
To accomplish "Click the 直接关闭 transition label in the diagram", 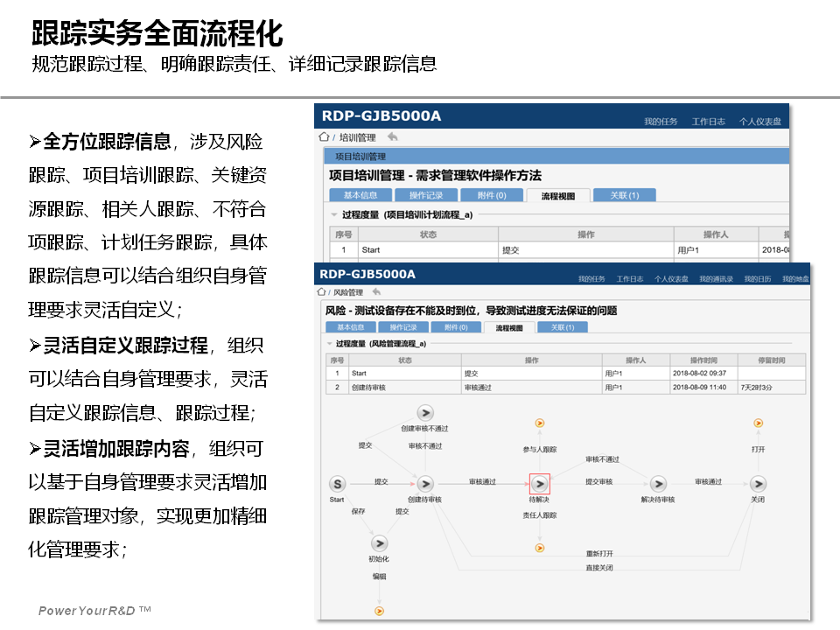I will click(599, 568).
